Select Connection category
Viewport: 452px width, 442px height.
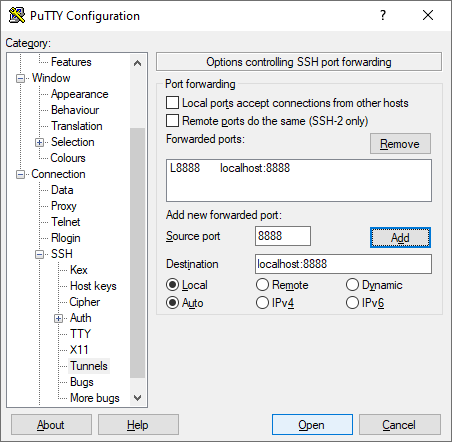[58, 174]
